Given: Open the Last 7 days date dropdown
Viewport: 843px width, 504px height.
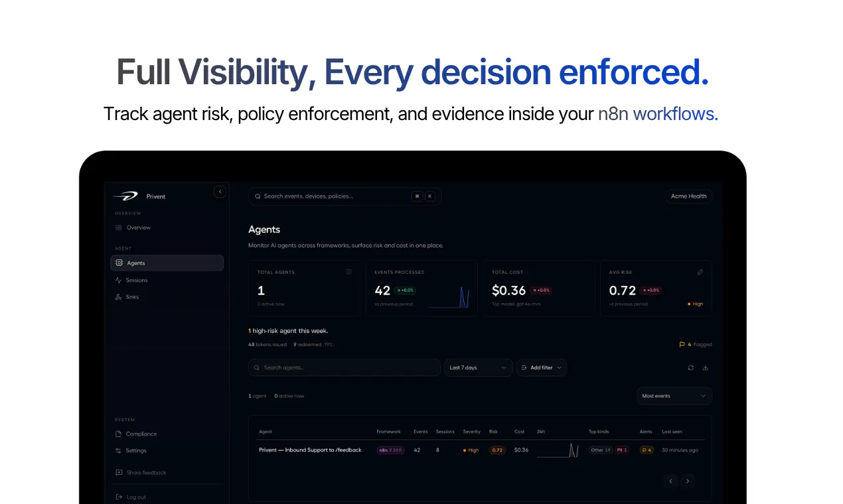Looking at the screenshot, I should point(478,367).
